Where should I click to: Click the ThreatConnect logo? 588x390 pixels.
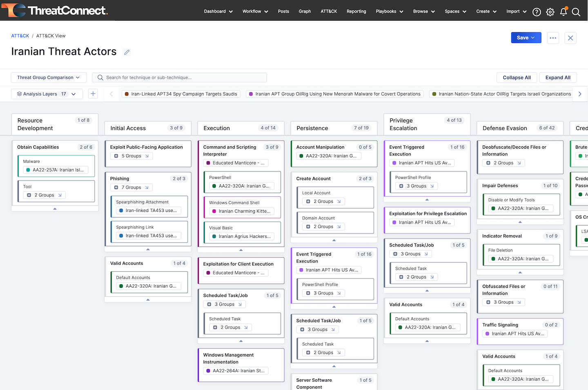[54, 10]
